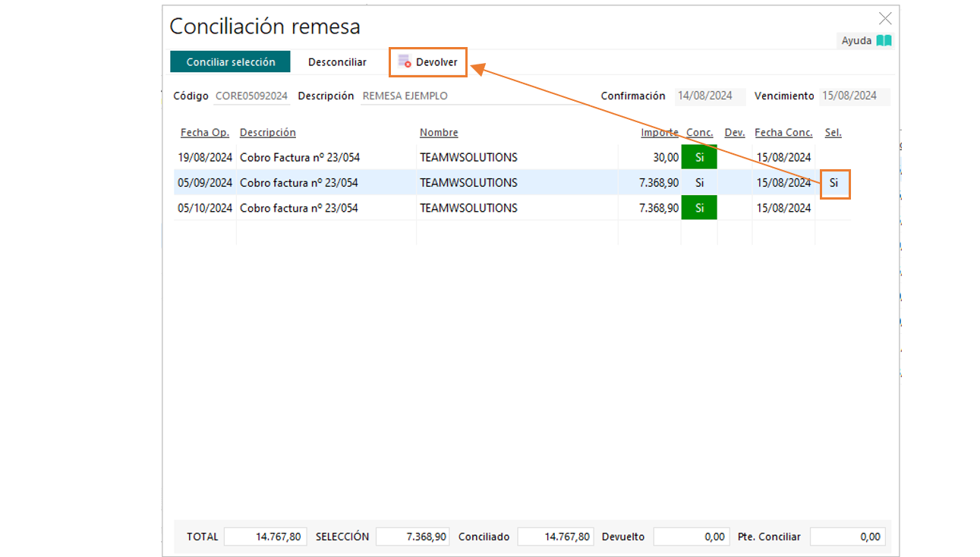Click the Devolver icon with red cross
980x557 pixels.
[405, 62]
